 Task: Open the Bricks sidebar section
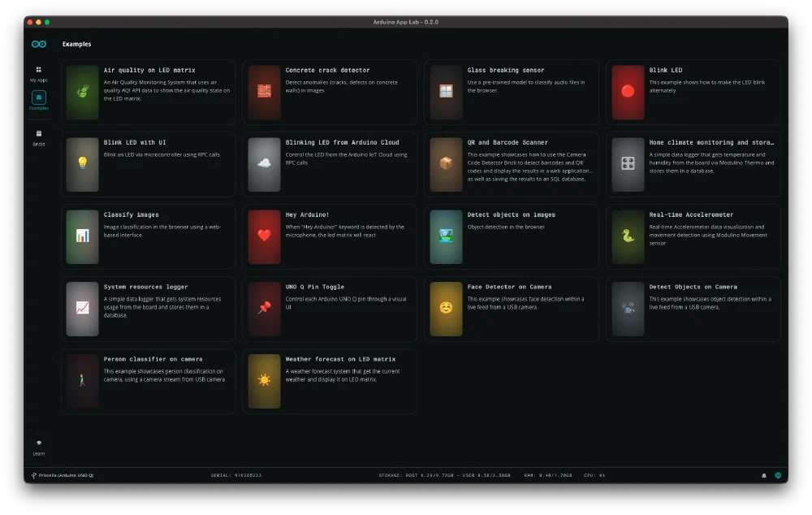pyautogui.click(x=39, y=138)
